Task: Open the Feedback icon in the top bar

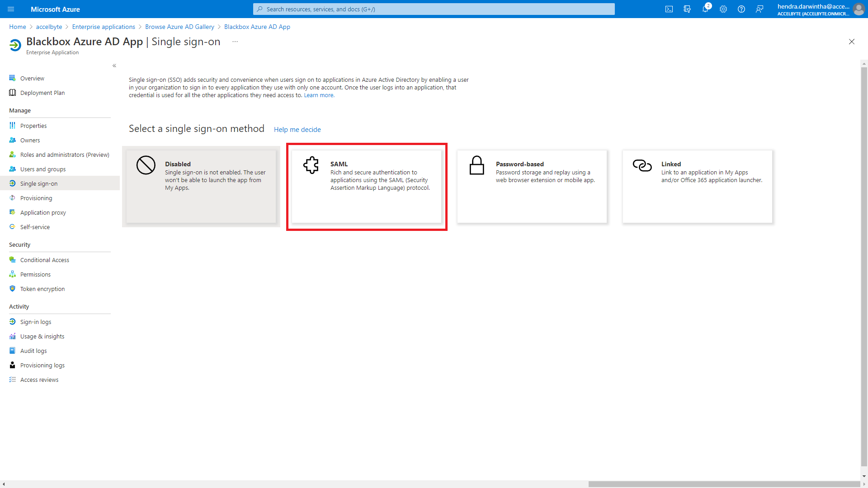Action: pyautogui.click(x=759, y=9)
